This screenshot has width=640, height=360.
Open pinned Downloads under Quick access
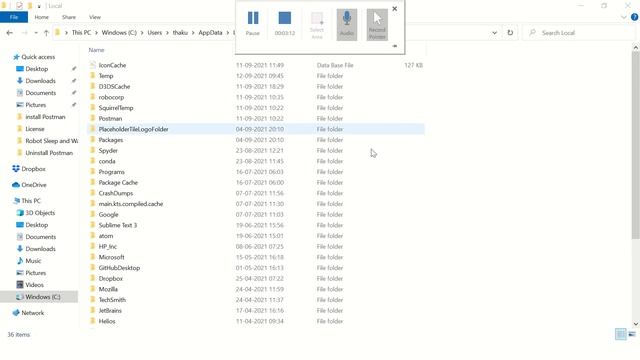click(40, 81)
